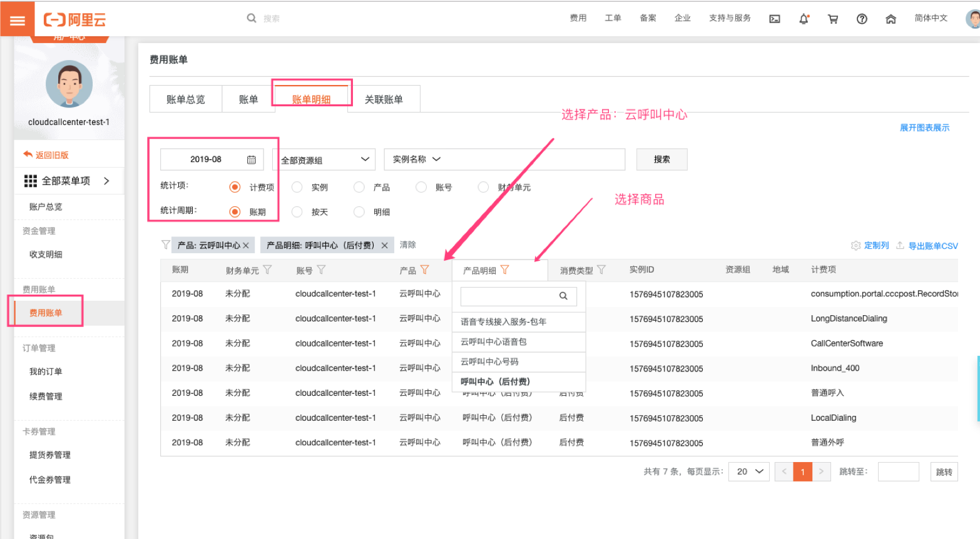Click the 清除 filters link
Viewport: 980px width, 539px height.
[408, 244]
